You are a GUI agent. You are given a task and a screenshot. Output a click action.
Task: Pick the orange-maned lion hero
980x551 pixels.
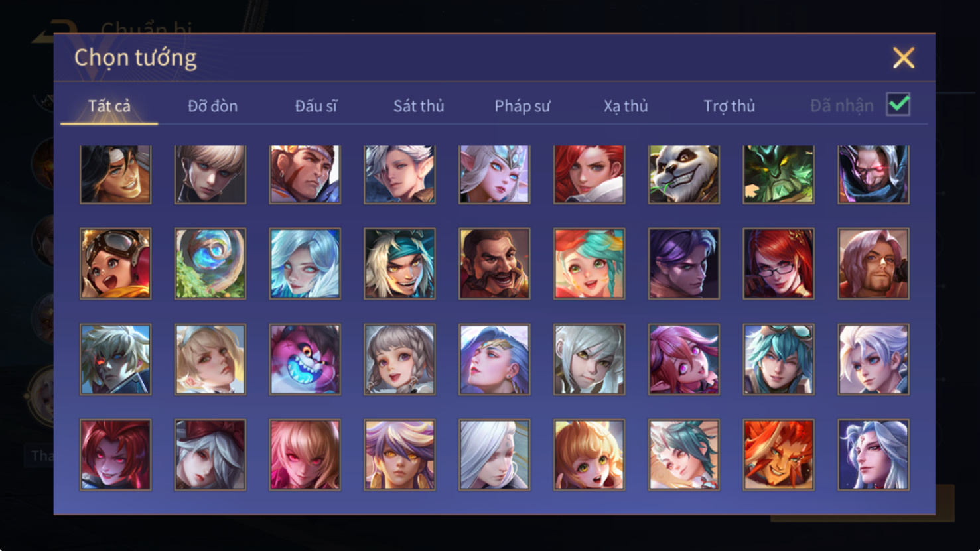pyautogui.click(x=778, y=455)
